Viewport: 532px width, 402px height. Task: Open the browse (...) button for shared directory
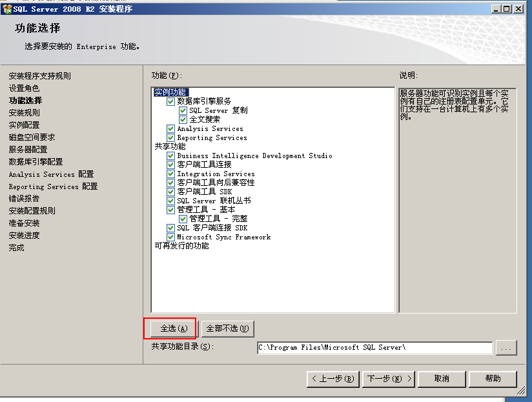[506, 348]
